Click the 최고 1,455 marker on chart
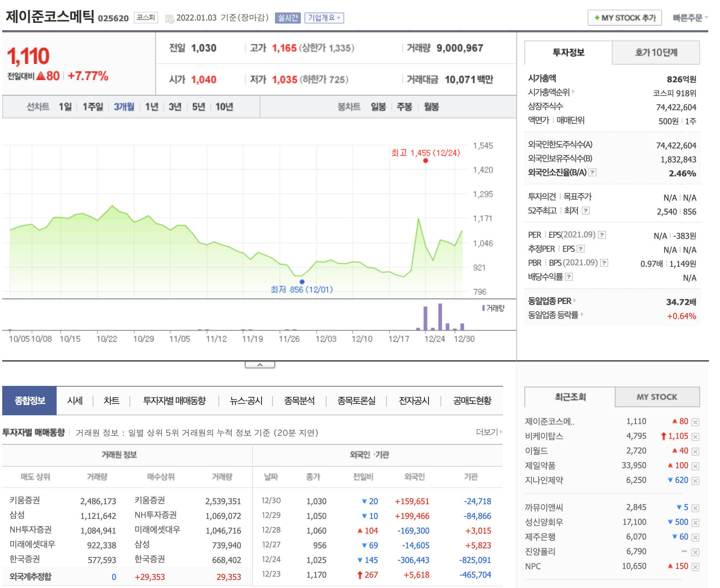The height and width of the screenshot is (588, 720). pos(425,161)
